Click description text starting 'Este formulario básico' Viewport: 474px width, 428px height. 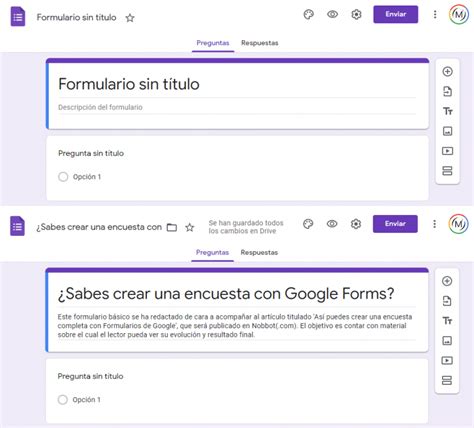point(235,326)
